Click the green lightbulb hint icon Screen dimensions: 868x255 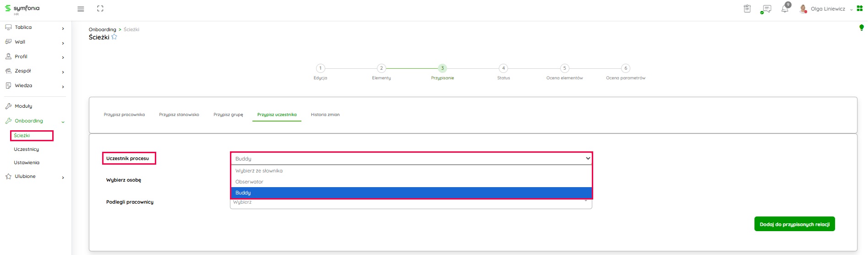click(x=861, y=28)
